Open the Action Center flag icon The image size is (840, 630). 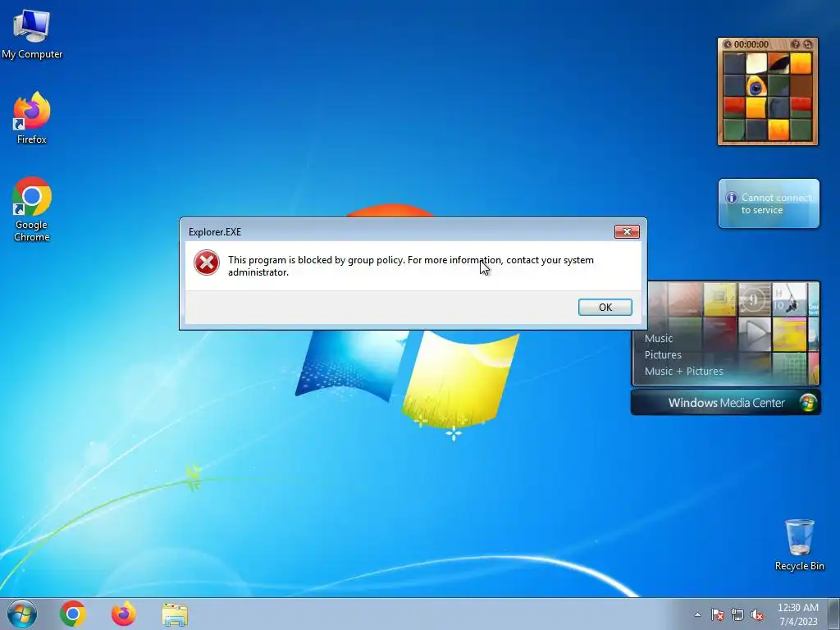717,614
